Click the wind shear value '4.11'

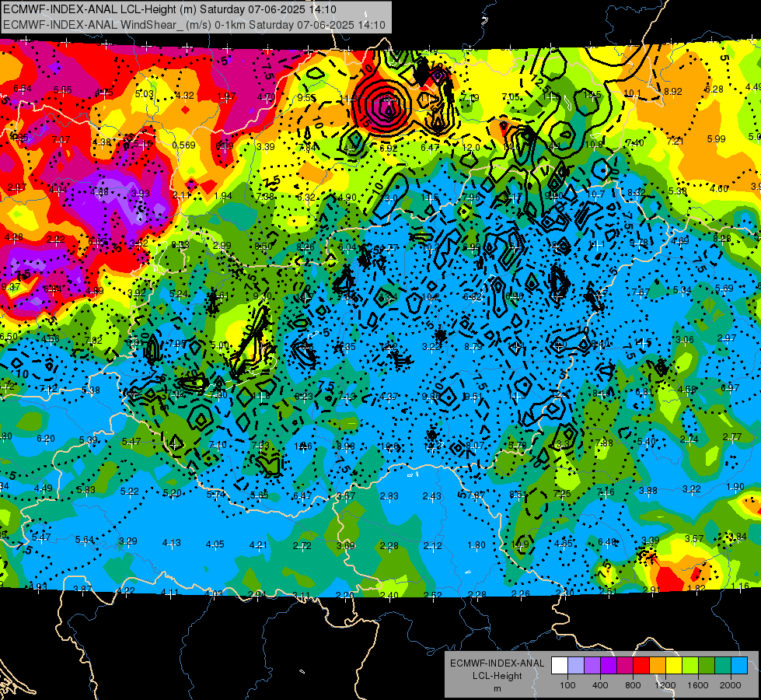170,592
